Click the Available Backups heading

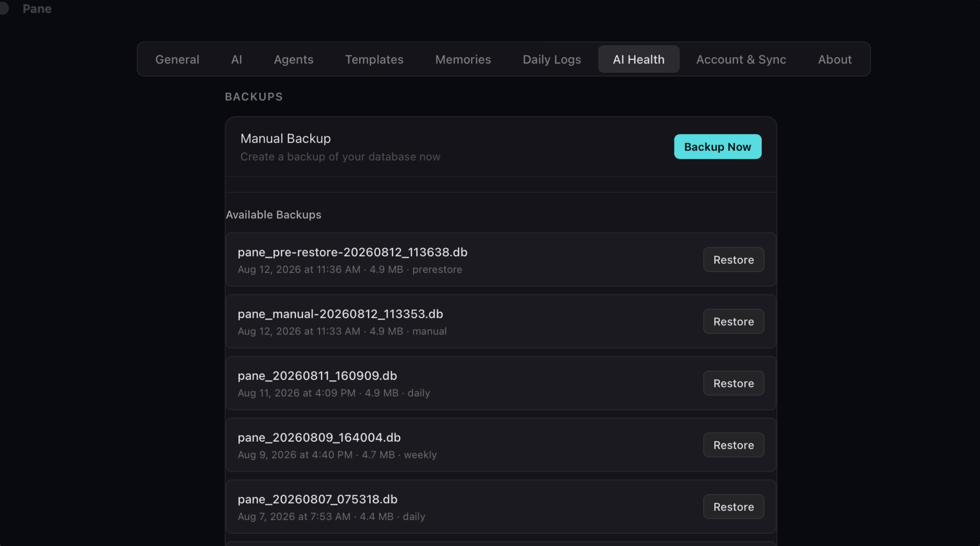(x=274, y=215)
